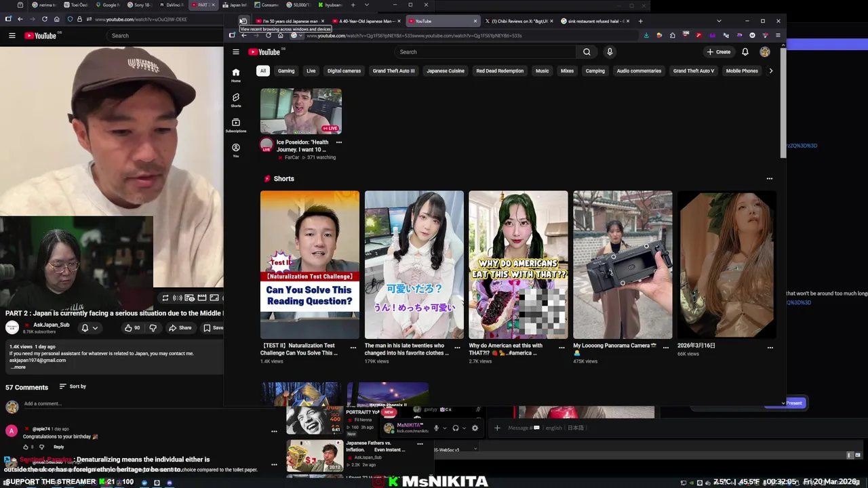This screenshot has height=488, width=868.
Task: Select the Red Dead Redemption chip
Action: [x=500, y=70]
